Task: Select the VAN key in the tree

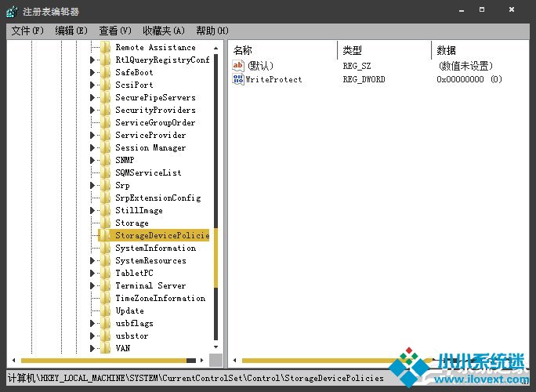Action: pyautogui.click(x=123, y=348)
